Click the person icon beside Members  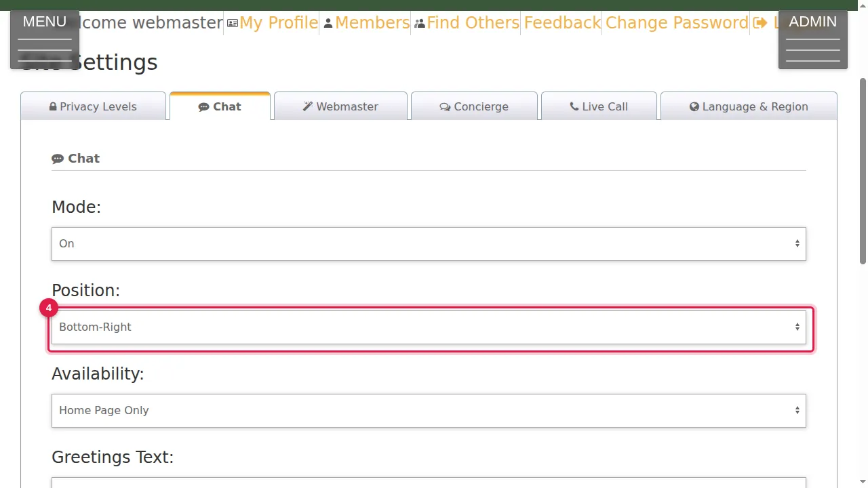pos(328,24)
